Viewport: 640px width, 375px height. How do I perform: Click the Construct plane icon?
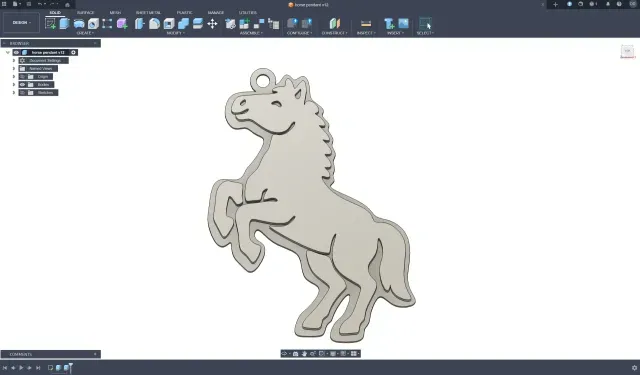[x=334, y=23]
